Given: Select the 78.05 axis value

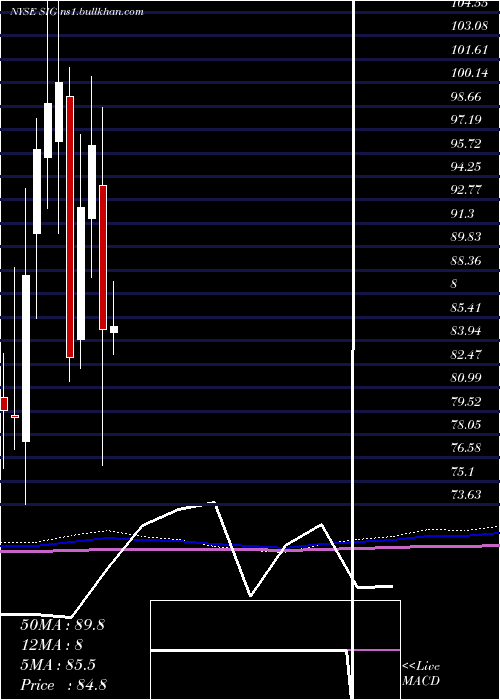Looking at the screenshot, I should (466, 424).
